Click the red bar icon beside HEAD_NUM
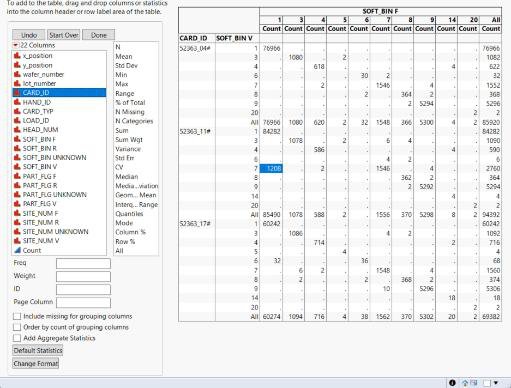511x388 pixels. [x=17, y=129]
